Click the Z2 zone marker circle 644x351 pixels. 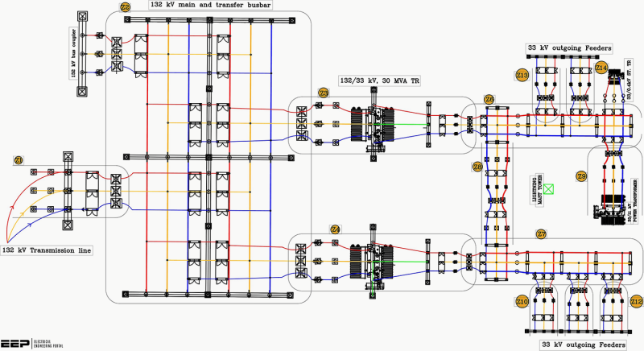pos(126,7)
